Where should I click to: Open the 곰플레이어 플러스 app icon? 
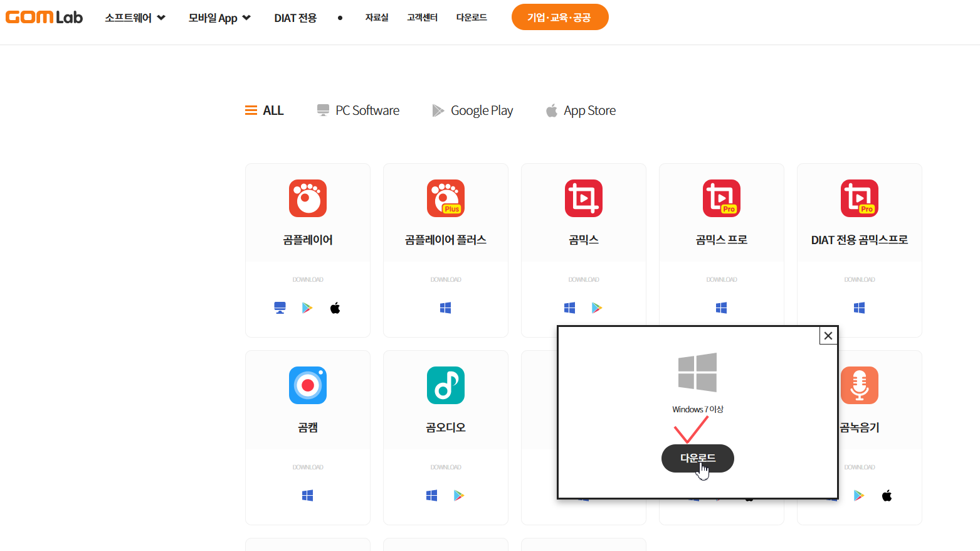tap(446, 198)
